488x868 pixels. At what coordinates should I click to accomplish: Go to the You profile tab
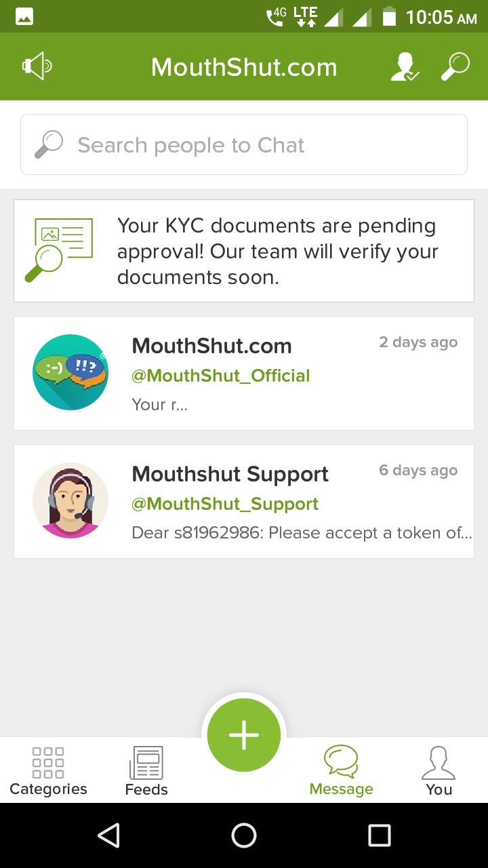pyautogui.click(x=439, y=771)
